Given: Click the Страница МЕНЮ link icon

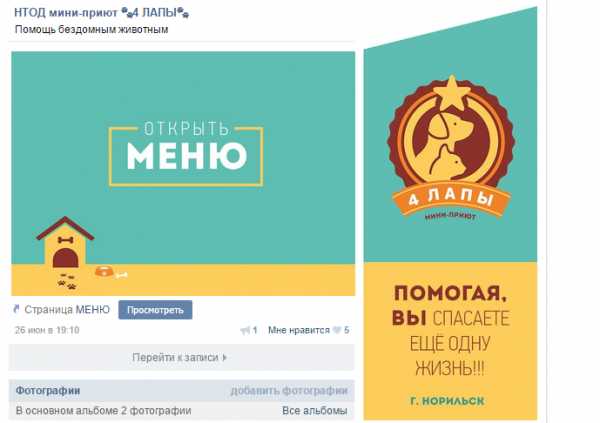Looking at the screenshot, I should (16, 309).
